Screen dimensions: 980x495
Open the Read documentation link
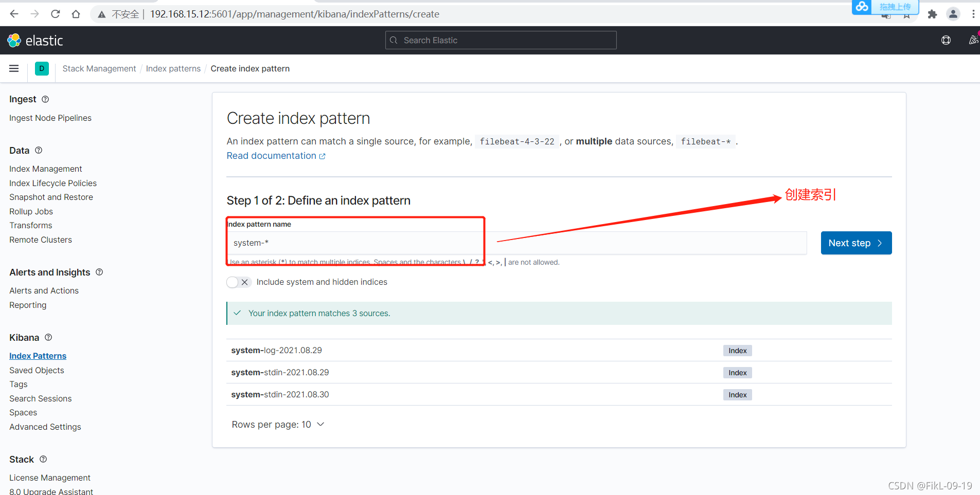click(276, 156)
